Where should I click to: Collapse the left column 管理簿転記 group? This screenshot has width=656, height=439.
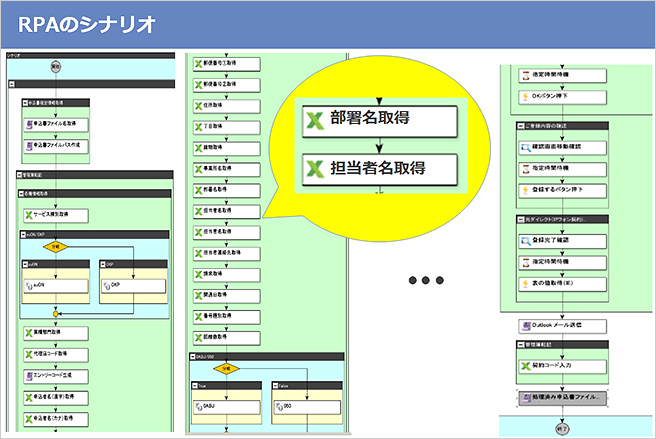[21, 174]
